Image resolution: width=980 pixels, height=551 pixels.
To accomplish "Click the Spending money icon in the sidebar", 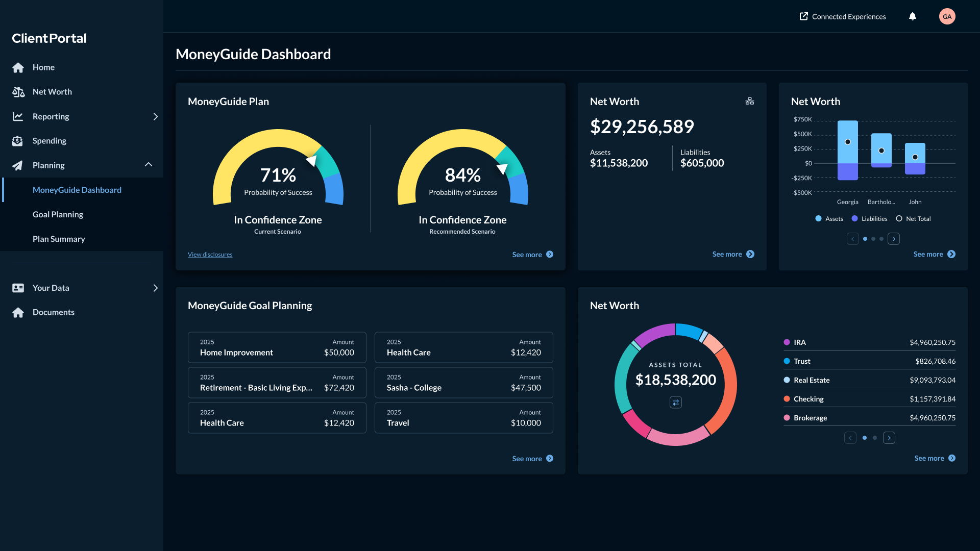I will coord(18,141).
